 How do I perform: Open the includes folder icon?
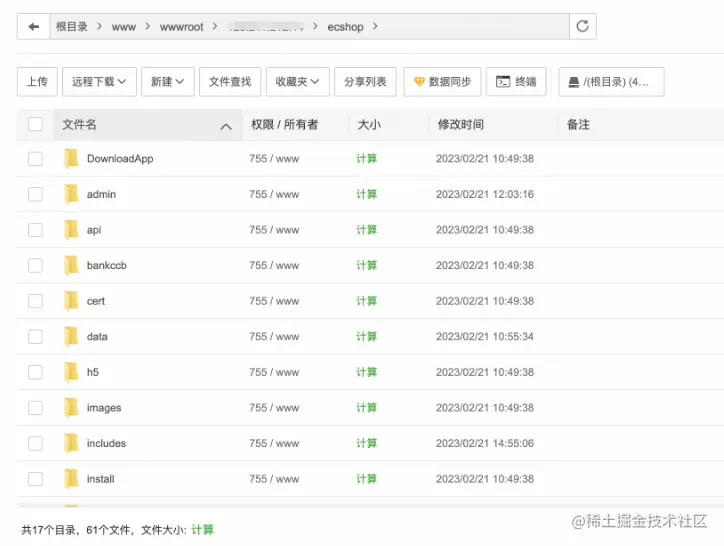coord(71,443)
